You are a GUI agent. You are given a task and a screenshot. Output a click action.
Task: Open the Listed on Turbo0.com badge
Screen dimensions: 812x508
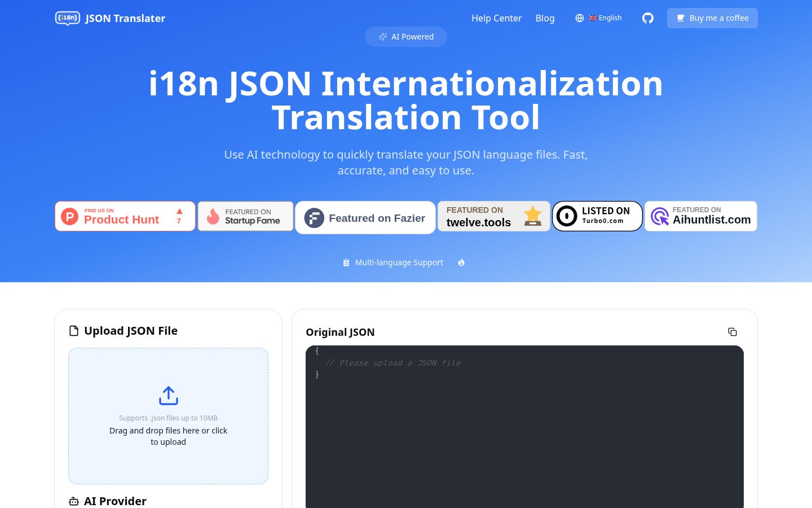coord(597,216)
